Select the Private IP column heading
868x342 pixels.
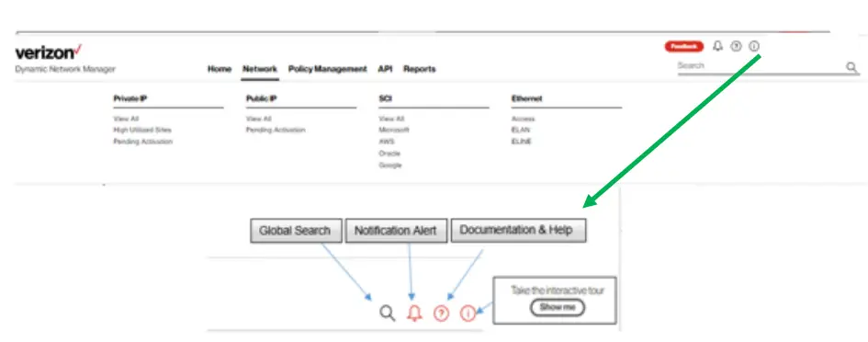[130, 98]
